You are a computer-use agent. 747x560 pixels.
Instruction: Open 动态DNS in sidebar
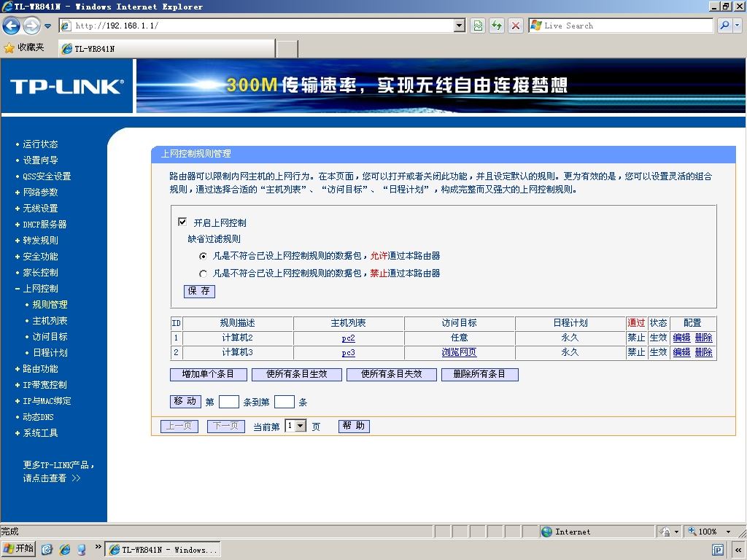tap(38, 417)
